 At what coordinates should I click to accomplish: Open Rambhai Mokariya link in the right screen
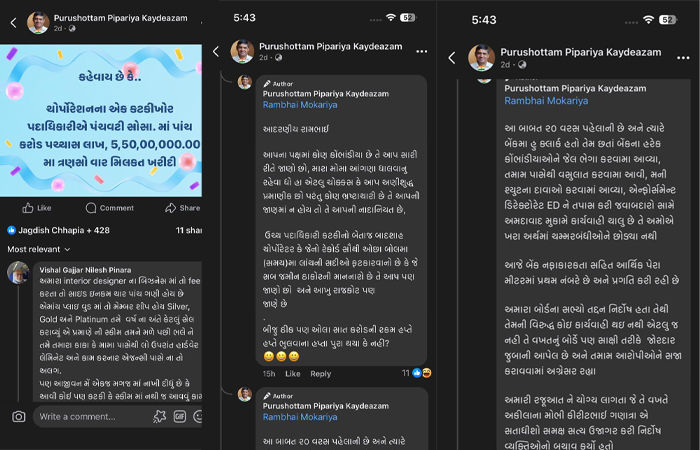pos(546,101)
